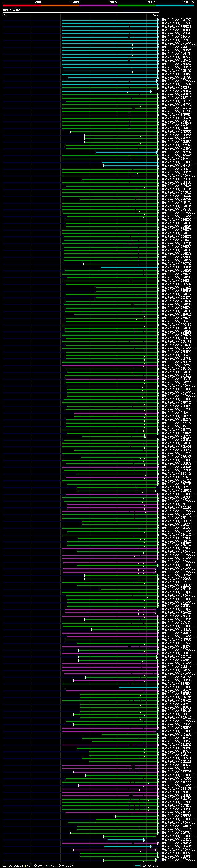Select the UniRef100_A1YBQ6 label
This screenshot has height=868, width=197.
coord(177,186)
